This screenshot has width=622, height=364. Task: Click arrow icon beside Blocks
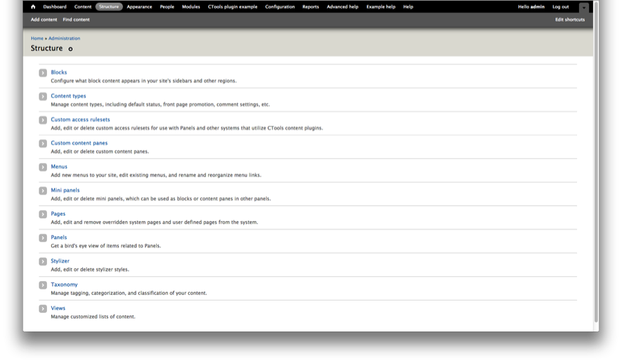tap(43, 73)
